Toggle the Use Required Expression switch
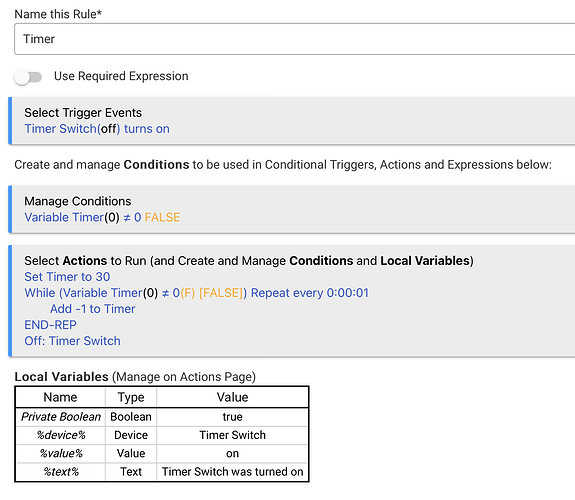575x500 pixels. (x=28, y=77)
